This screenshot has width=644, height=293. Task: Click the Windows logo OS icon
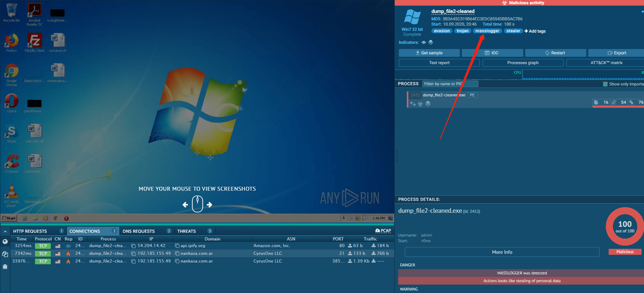pos(412,17)
